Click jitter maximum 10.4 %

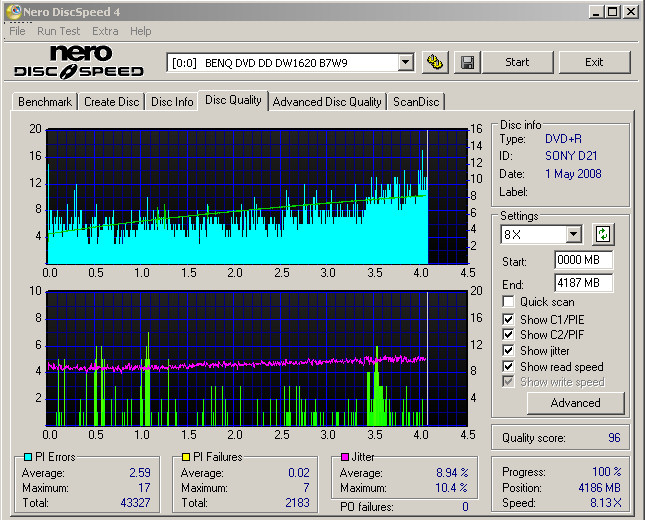452,488
